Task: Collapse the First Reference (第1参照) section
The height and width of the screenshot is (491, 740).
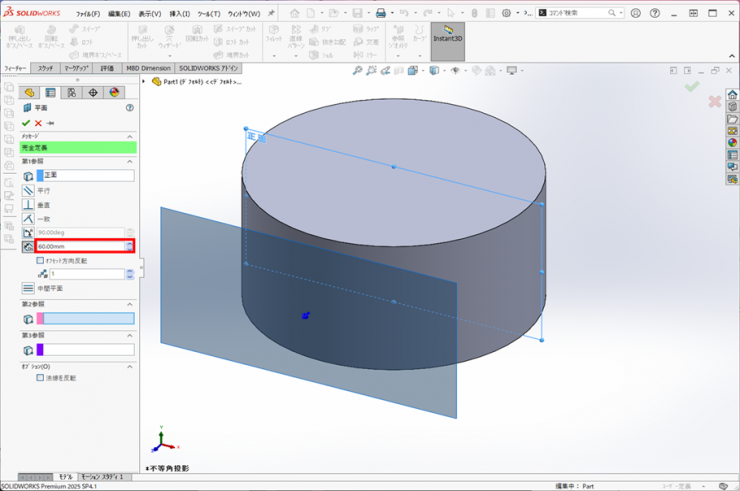Action: coord(129,161)
